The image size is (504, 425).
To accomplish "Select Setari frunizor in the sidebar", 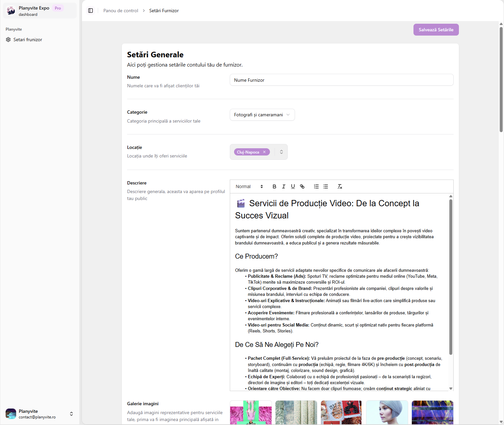I will tap(28, 40).
